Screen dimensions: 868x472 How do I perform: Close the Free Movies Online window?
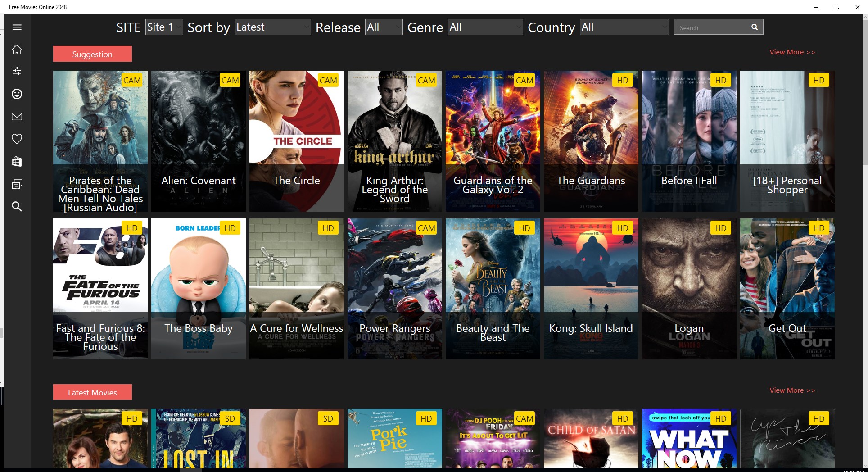[x=858, y=7]
